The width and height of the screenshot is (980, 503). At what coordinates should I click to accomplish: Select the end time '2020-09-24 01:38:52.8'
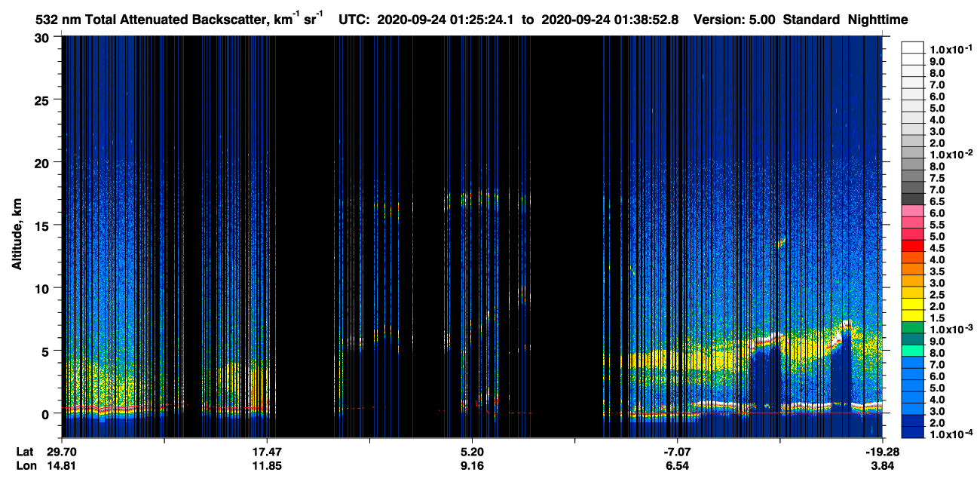pyautogui.click(x=610, y=20)
